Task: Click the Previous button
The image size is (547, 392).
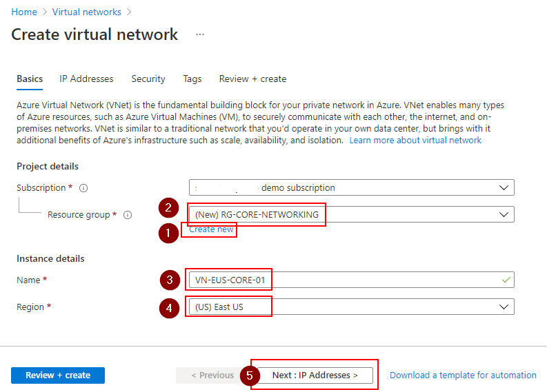Action: tap(212, 375)
